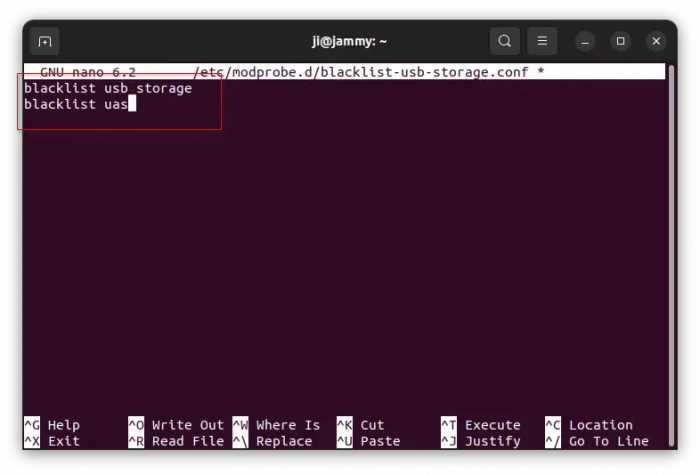The width and height of the screenshot is (700, 475).
Task: Click the ^W Where Is shortcut
Action: (x=277, y=425)
